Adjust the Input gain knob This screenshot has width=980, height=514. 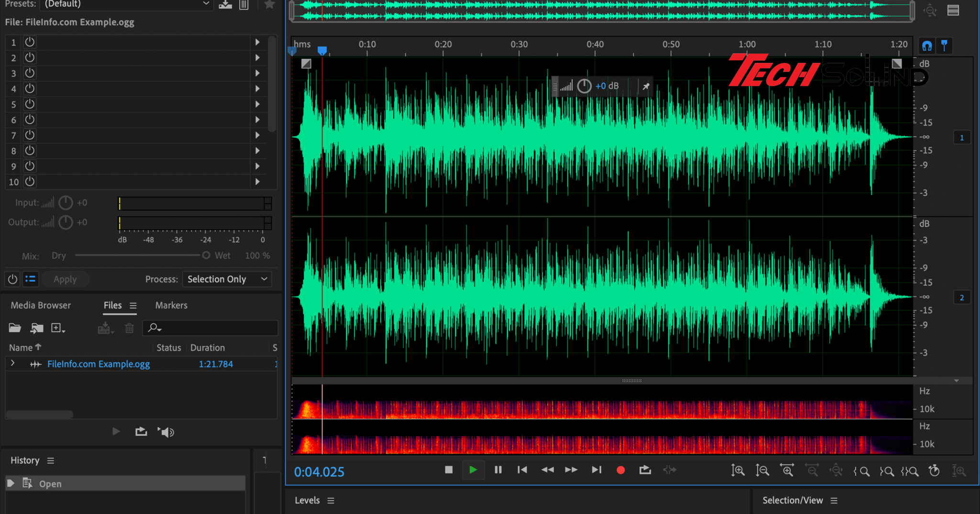click(x=66, y=203)
